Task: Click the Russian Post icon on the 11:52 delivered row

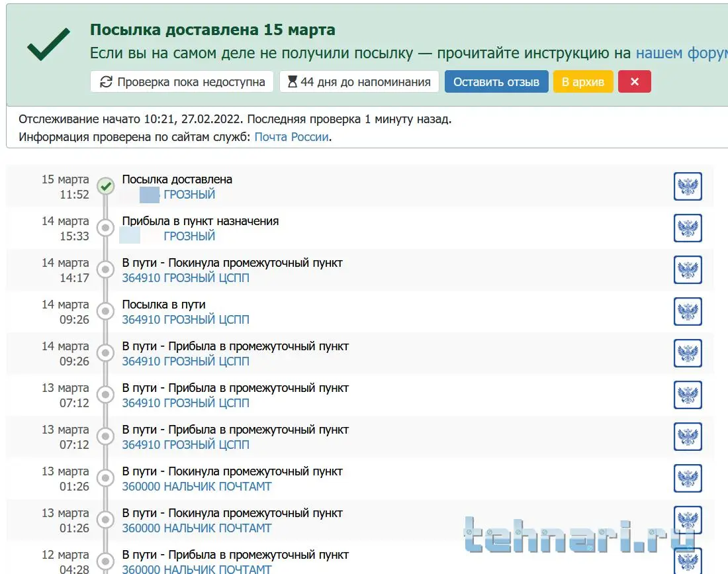Action: point(688,186)
